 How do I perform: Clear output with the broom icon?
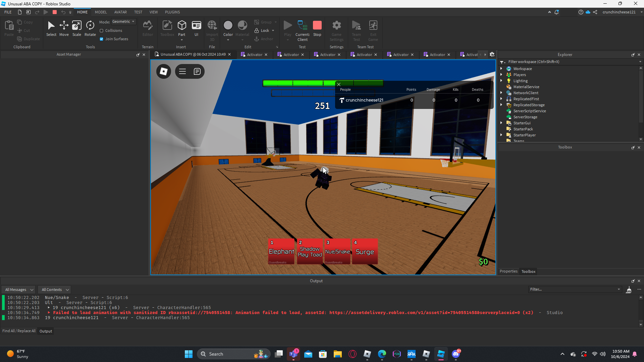(629, 290)
